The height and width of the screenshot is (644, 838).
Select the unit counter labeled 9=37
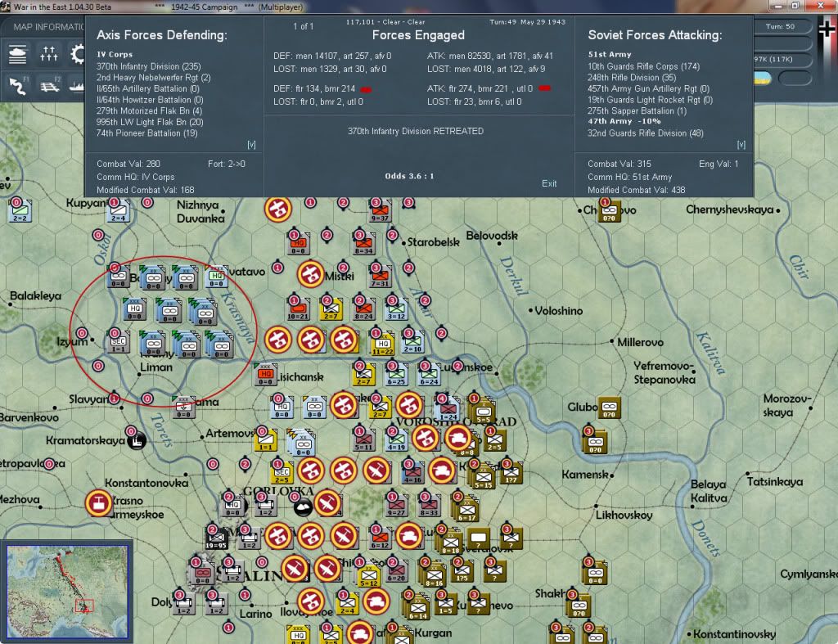click(380, 212)
